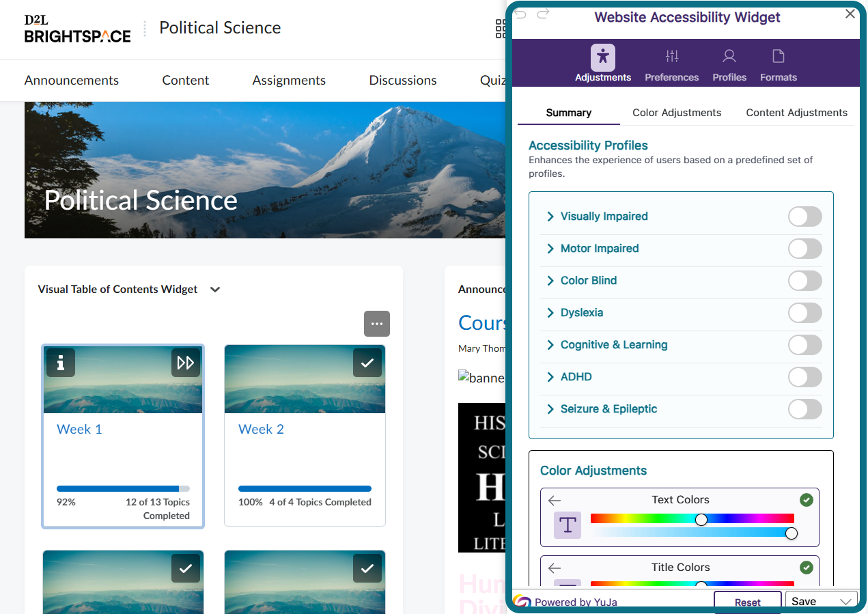Open the Save dropdown

click(x=822, y=601)
